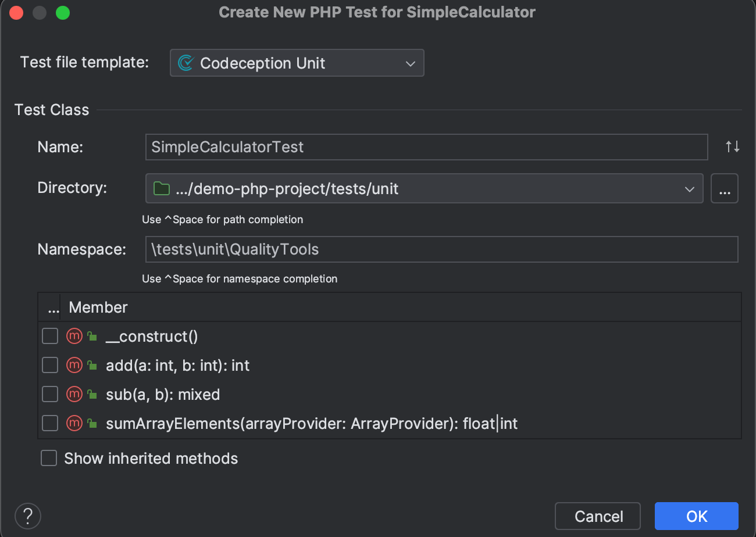Confirm test creation with OK
This screenshot has width=756, height=537.
(696, 515)
